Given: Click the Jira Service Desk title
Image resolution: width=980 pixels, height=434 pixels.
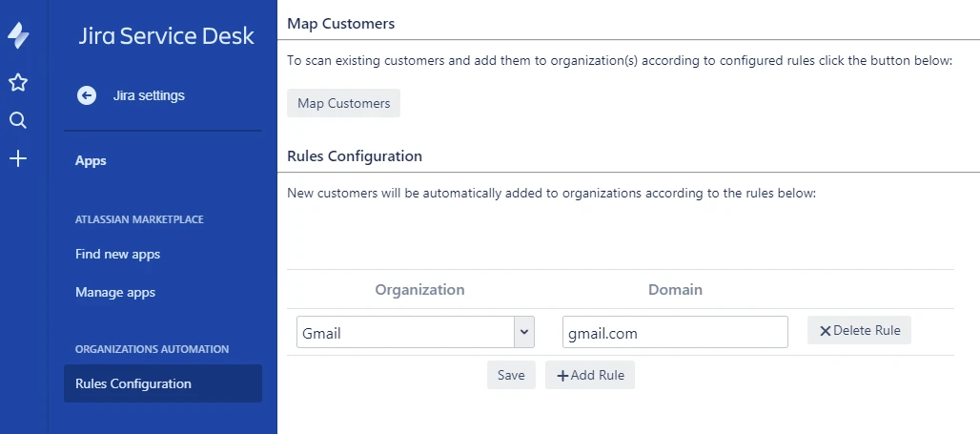Looking at the screenshot, I should [x=166, y=35].
